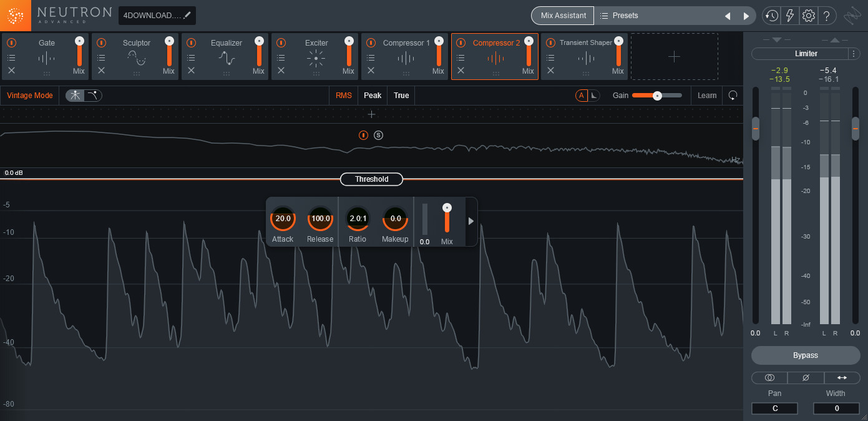Screen dimensions: 868x421
Task: Bypass the Exciter module power button
Action: pyautogui.click(x=281, y=43)
